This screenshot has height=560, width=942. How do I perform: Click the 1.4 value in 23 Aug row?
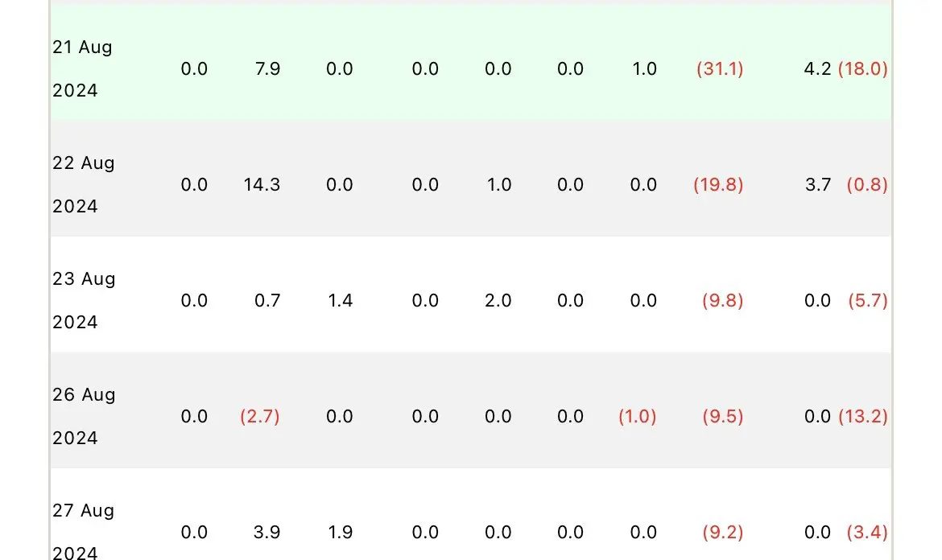tap(340, 301)
